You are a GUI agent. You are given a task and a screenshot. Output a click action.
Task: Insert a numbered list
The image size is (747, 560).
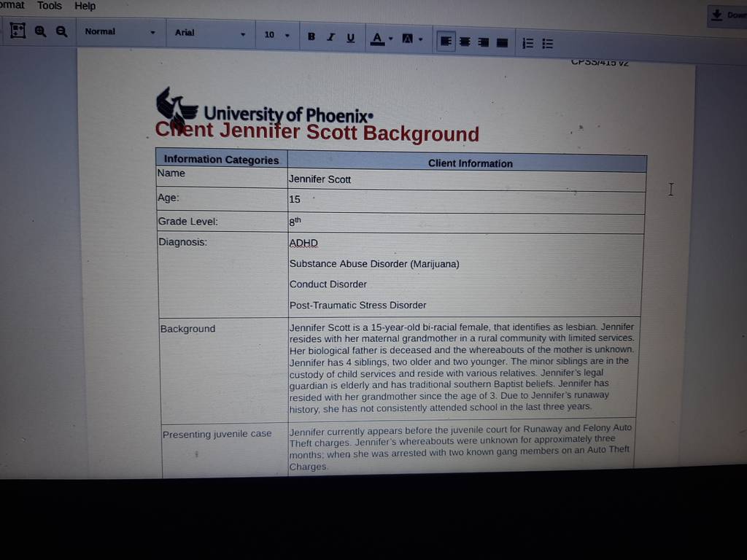[528, 43]
